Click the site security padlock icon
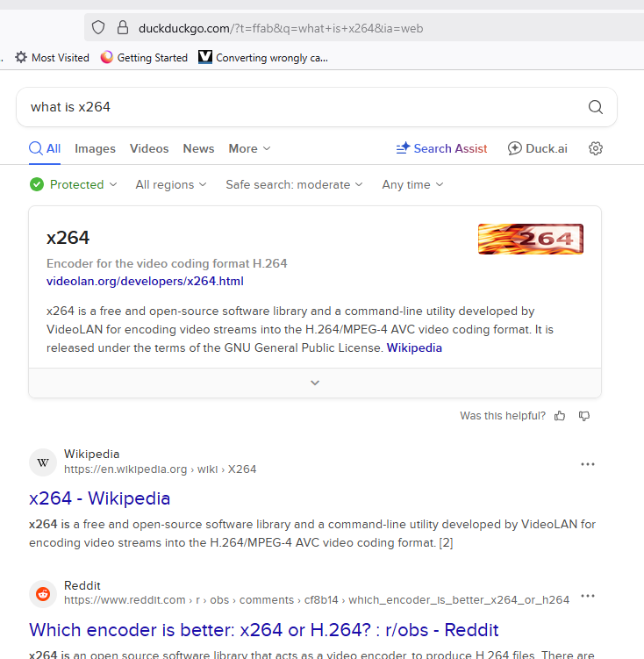 [x=123, y=28]
